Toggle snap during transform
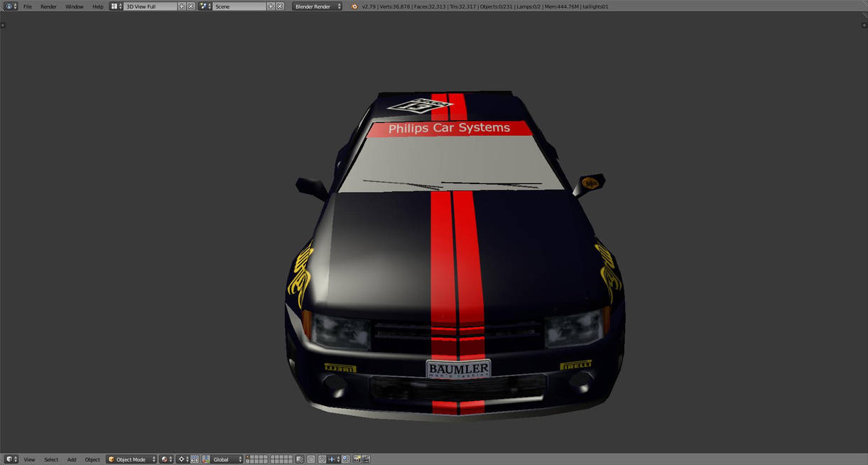Screen dimensions: 868x465 pyautogui.click(x=322, y=459)
